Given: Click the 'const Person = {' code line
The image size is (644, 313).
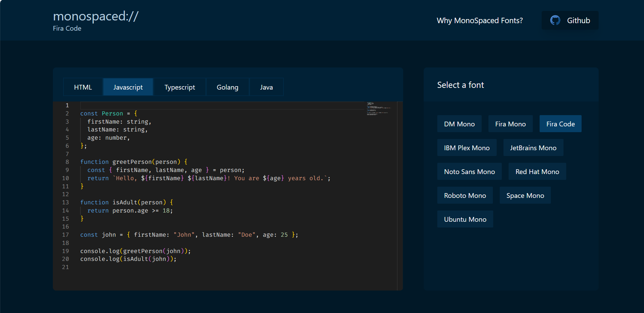Looking at the screenshot, I should [109, 113].
